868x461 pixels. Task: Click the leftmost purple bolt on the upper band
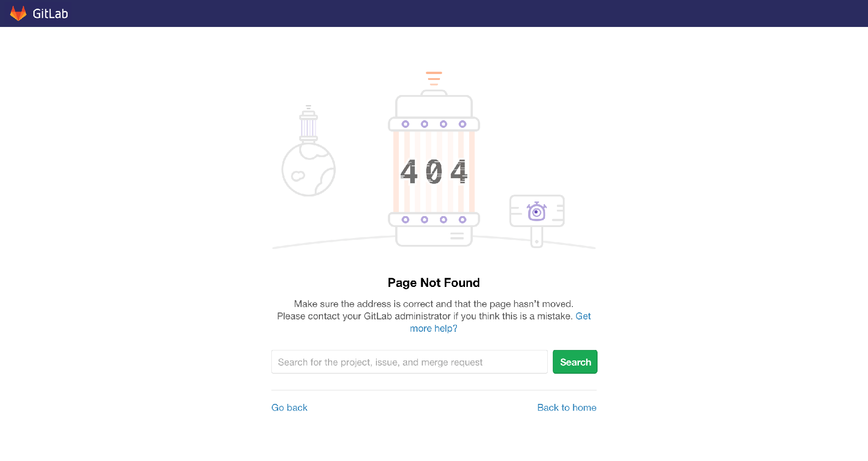coord(405,124)
